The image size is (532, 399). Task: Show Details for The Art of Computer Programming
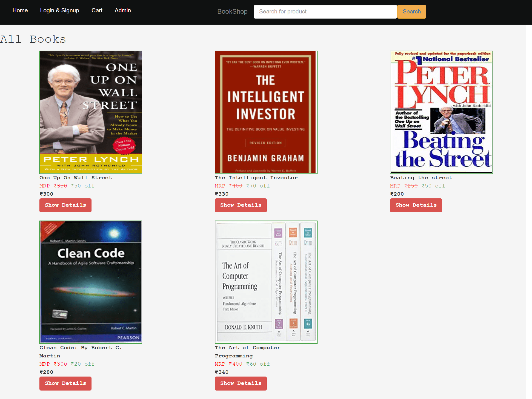[x=241, y=383]
